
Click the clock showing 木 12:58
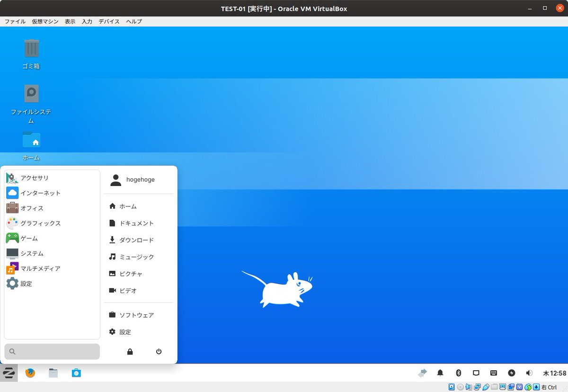point(554,373)
